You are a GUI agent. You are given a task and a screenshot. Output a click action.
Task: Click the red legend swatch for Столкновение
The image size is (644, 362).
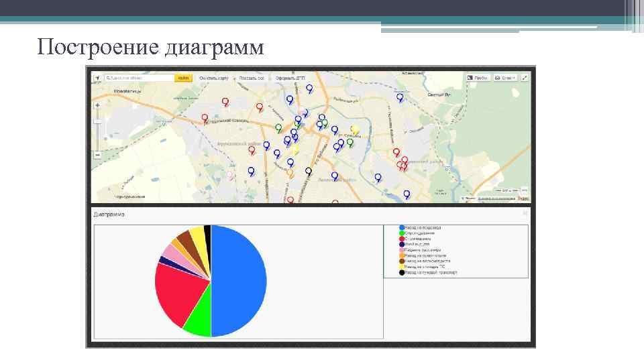pos(402,239)
